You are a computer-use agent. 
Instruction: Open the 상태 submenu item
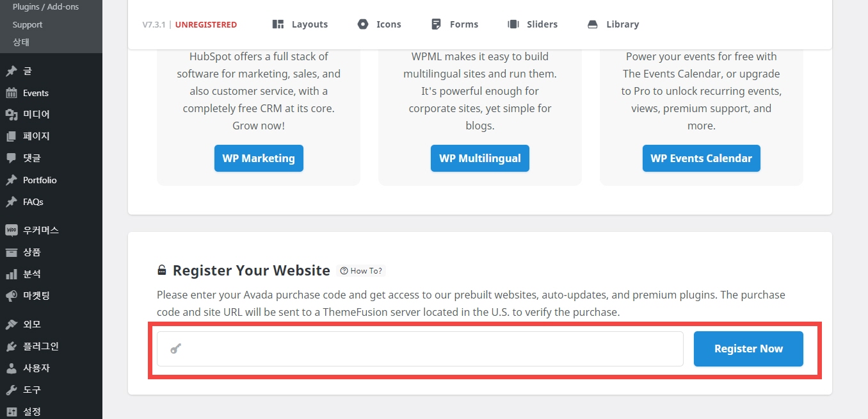[21, 42]
